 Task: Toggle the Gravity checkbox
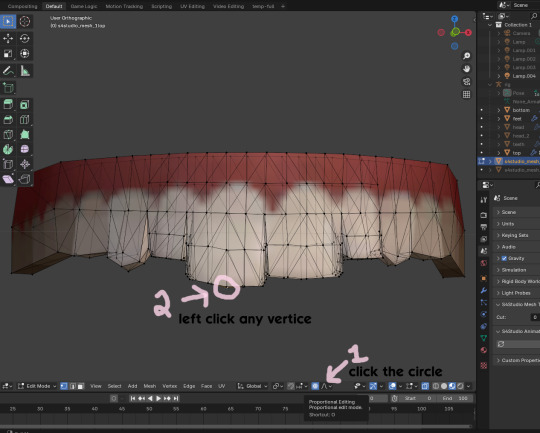point(504,258)
